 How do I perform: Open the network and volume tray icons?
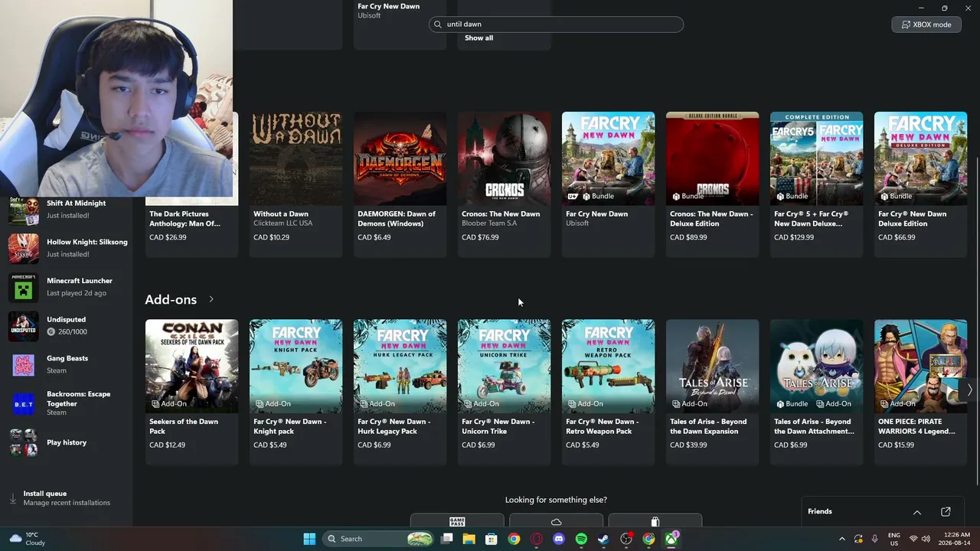pyautogui.click(x=920, y=539)
